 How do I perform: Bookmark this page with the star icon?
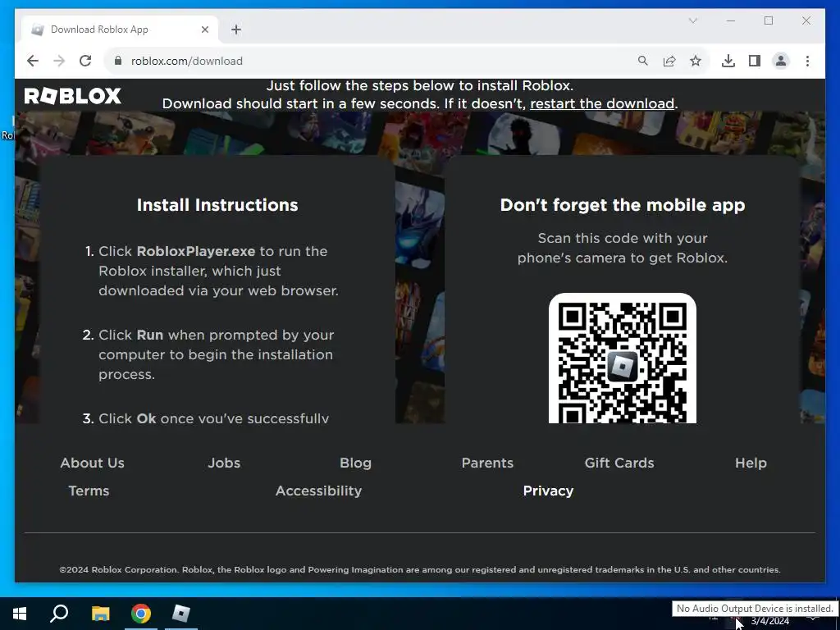click(x=696, y=61)
